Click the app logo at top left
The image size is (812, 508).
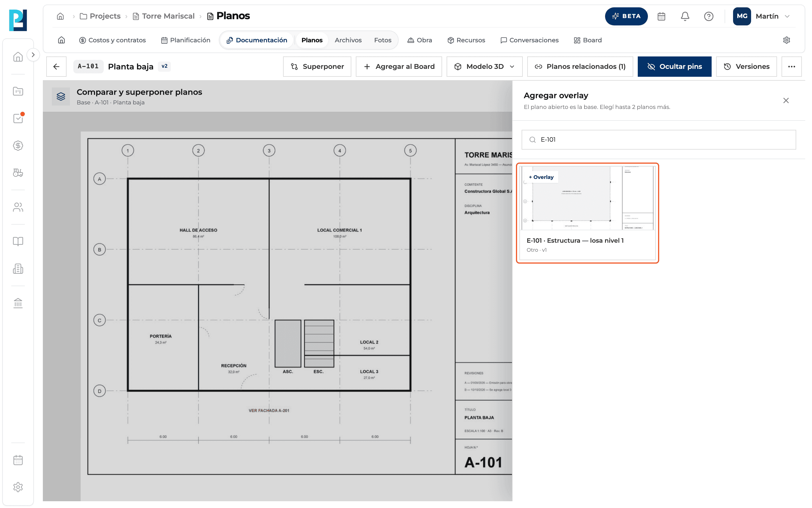18,20
